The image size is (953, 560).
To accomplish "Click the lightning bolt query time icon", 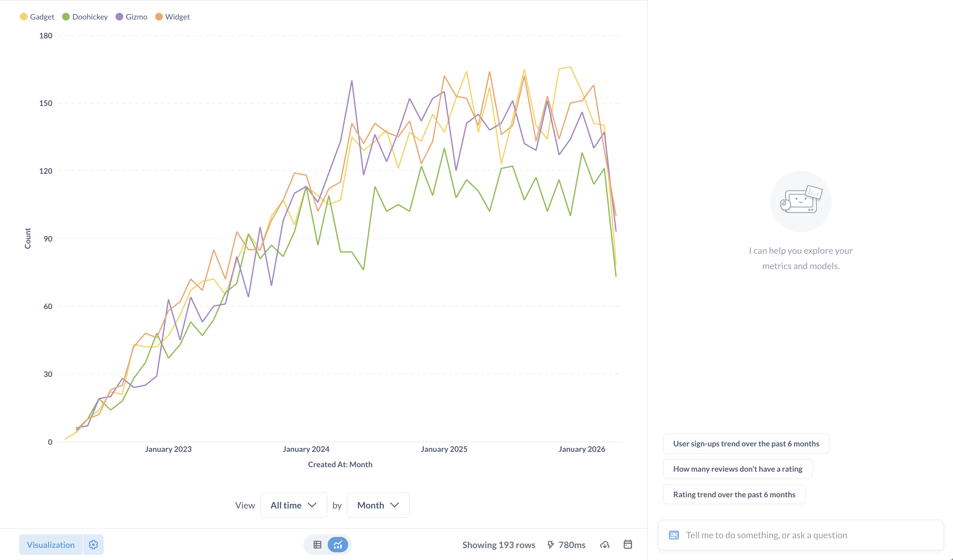I will pyautogui.click(x=551, y=545).
